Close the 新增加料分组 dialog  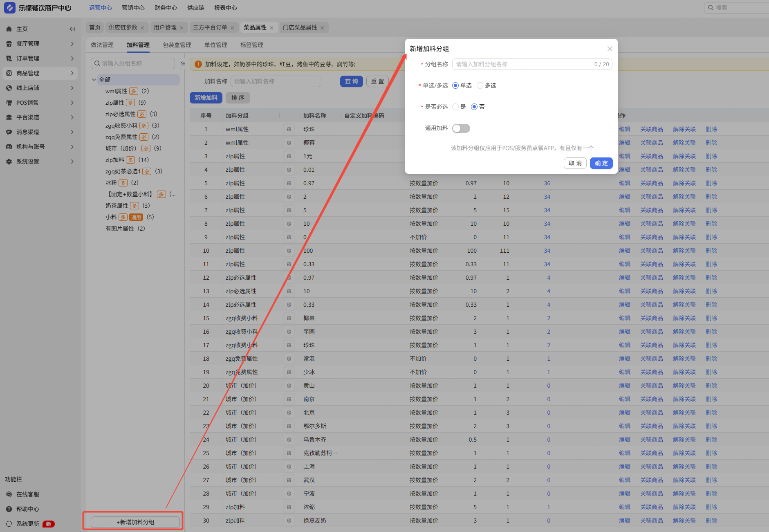tap(610, 49)
